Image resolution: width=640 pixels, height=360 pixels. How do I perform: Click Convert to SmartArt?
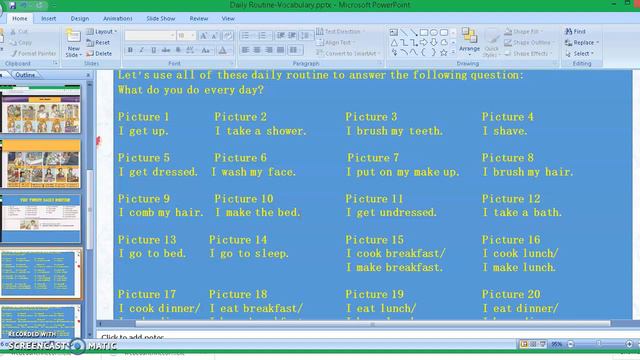coord(348,53)
